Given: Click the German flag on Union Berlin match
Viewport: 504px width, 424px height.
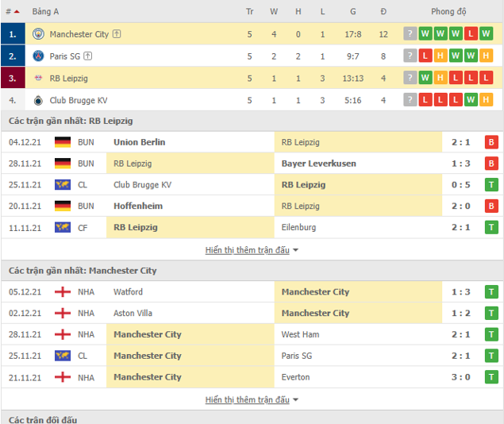Looking at the screenshot, I should 63,142.
